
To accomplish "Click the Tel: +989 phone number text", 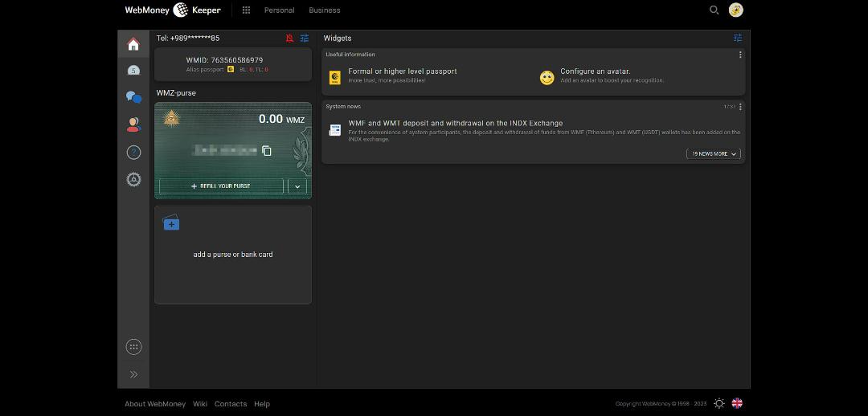I will pyautogui.click(x=188, y=39).
